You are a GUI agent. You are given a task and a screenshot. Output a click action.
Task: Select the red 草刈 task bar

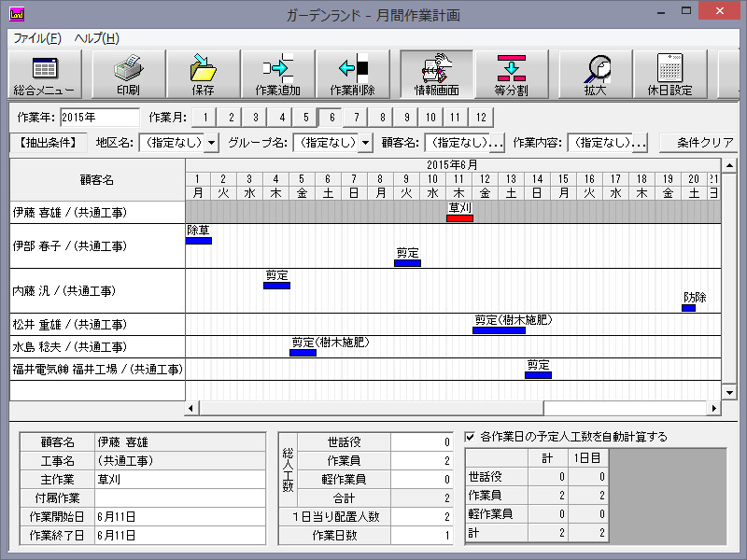459,218
